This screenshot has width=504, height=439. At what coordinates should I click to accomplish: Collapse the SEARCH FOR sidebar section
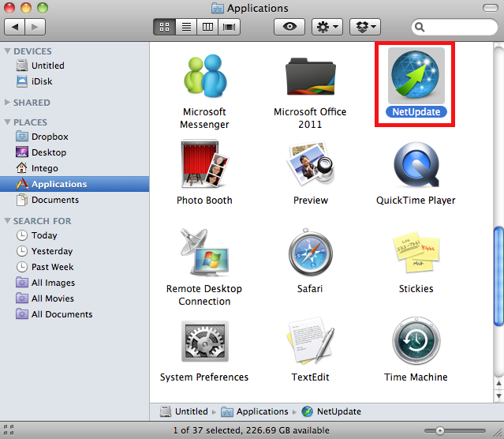tap(8, 221)
